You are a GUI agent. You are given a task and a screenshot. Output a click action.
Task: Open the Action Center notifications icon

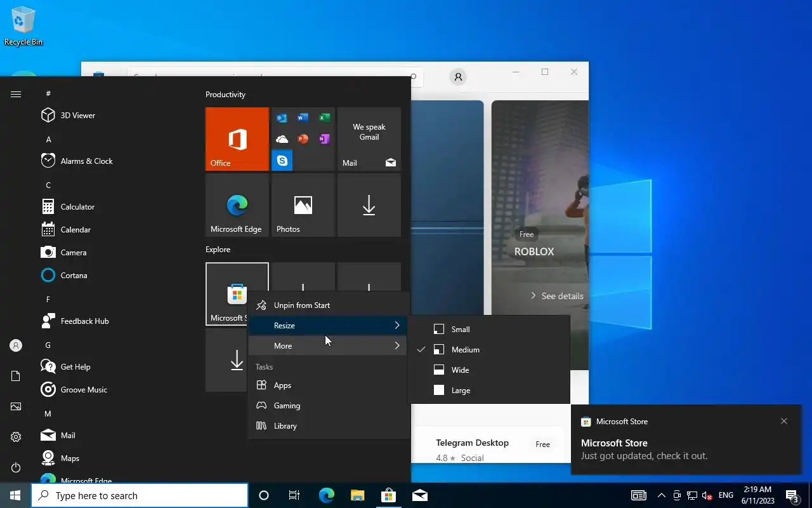(792, 495)
